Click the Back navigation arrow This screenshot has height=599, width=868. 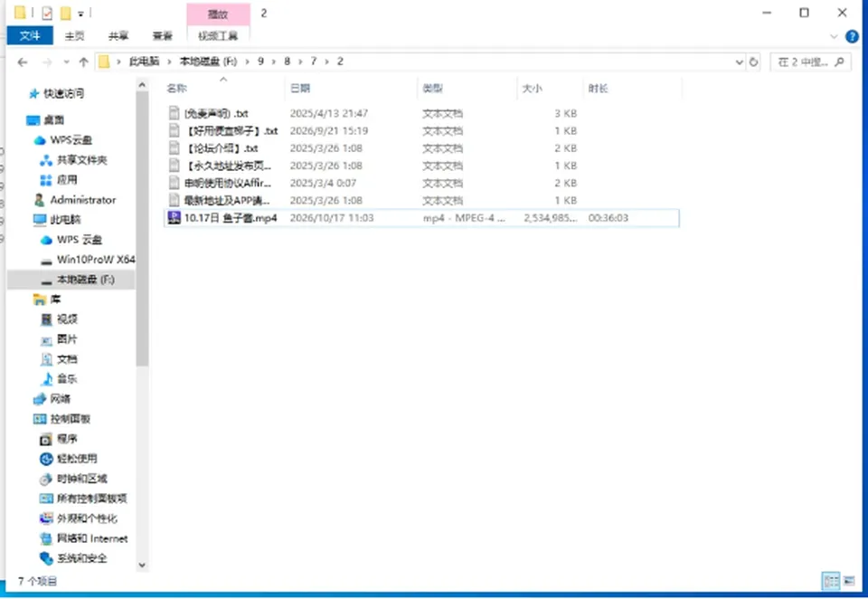22,62
